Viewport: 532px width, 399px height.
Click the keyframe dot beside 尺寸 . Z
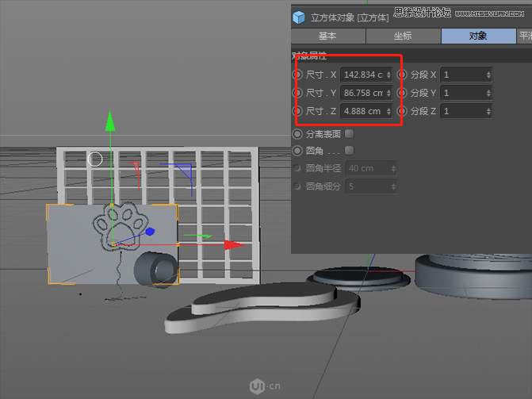[x=297, y=111]
